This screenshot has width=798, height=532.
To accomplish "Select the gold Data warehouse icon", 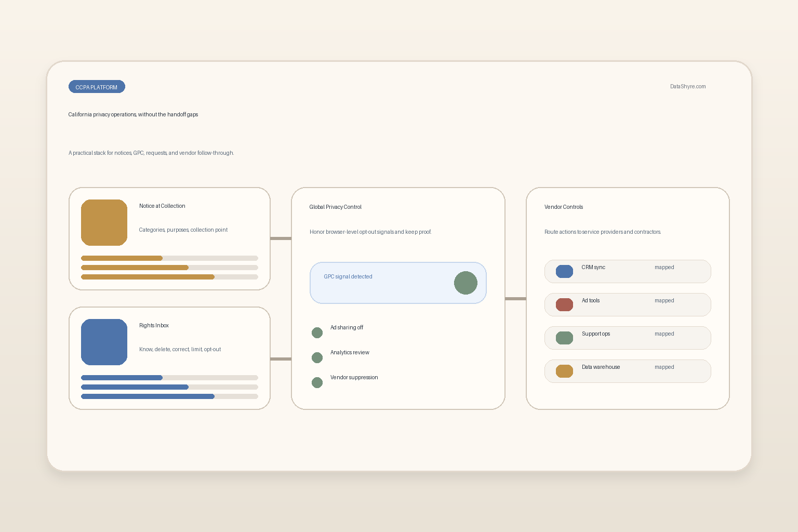I will (564, 371).
